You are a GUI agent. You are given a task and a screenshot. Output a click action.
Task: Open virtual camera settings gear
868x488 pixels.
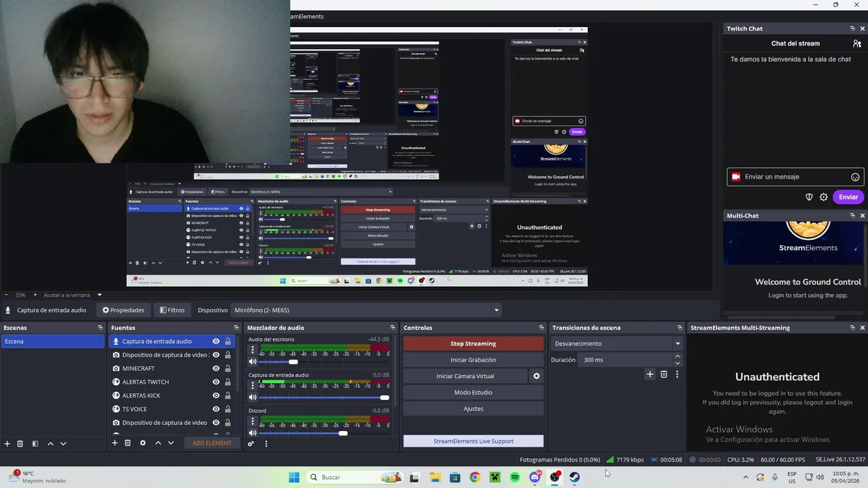coord(536,376)
